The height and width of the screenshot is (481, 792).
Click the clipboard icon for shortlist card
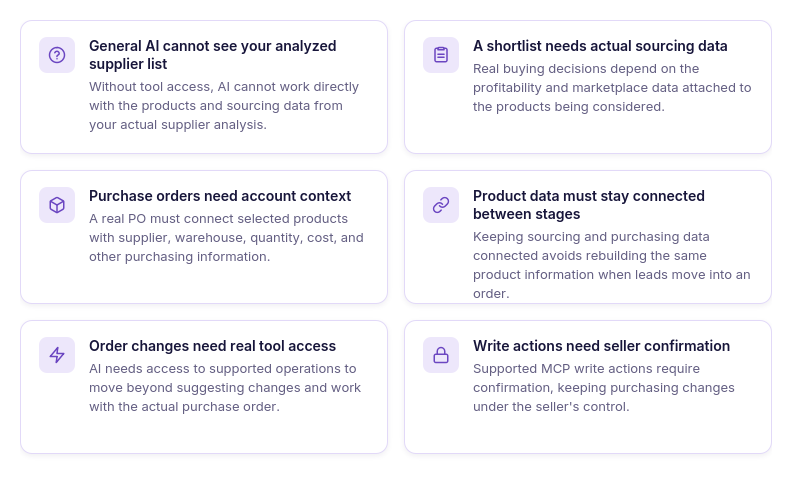tap(441, 55)
